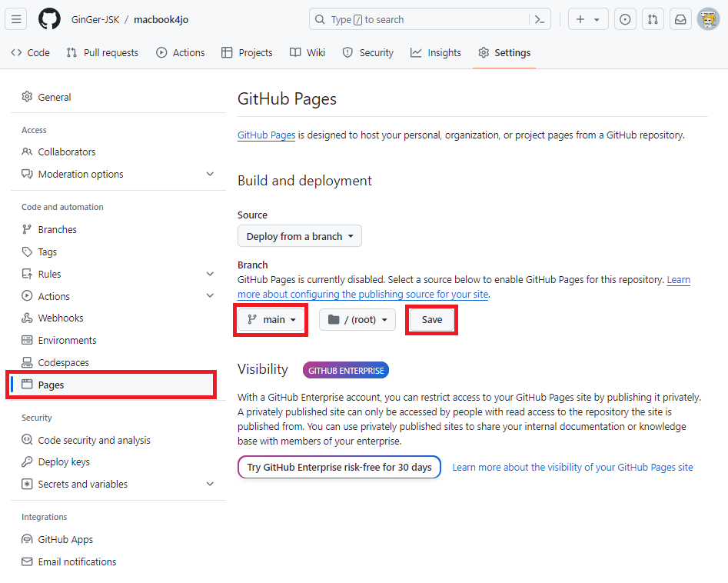Screen dimensions: 728x583
Task: Open the Pull requests icon in header
Action: (653, 19)
